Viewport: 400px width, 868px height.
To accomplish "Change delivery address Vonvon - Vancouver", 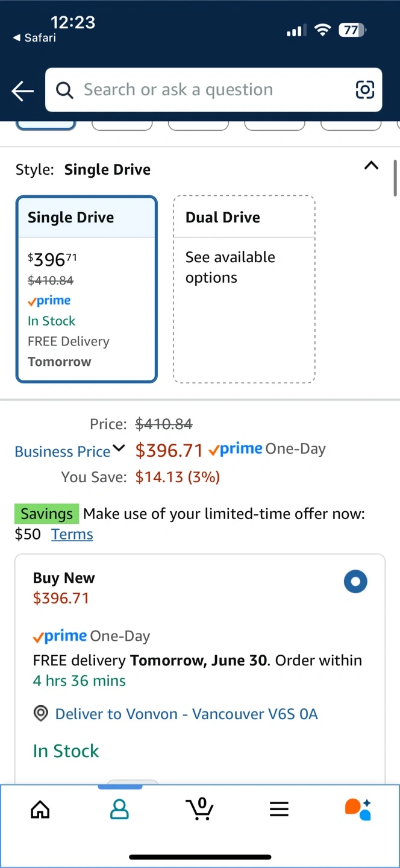I will [187, 714].
